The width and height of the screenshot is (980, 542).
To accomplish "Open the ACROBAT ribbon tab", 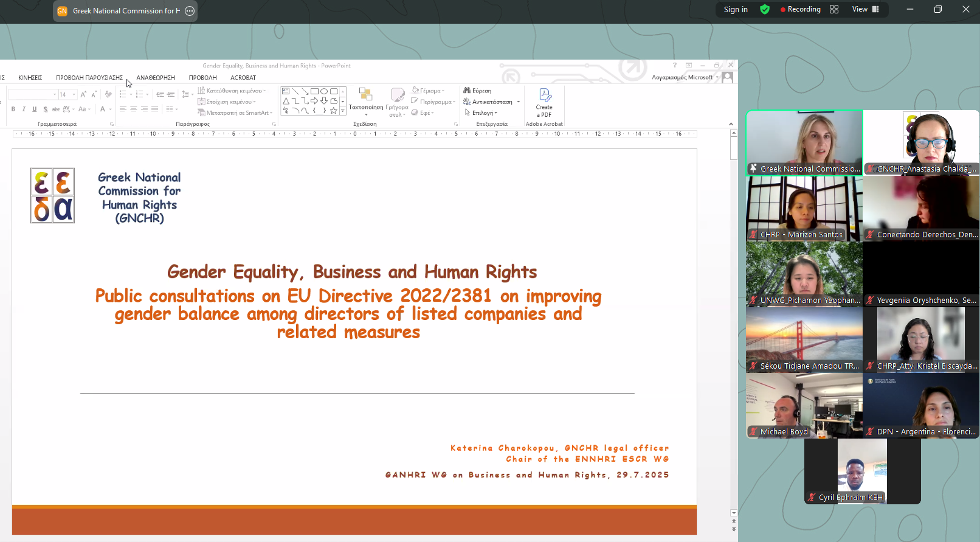I will click(243, 78).
